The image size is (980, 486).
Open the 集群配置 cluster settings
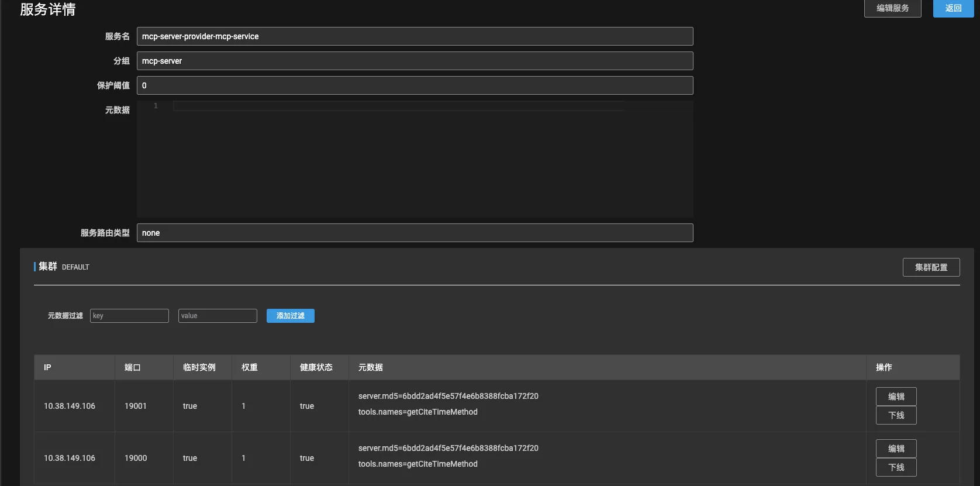pyautogui.click(x=931, y=267)
